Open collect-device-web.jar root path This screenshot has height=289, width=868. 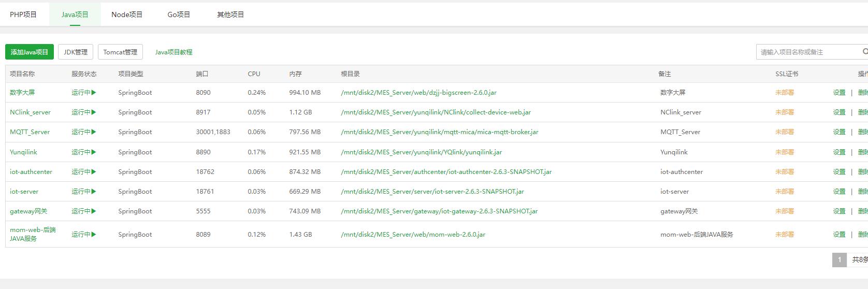[436, 112]
